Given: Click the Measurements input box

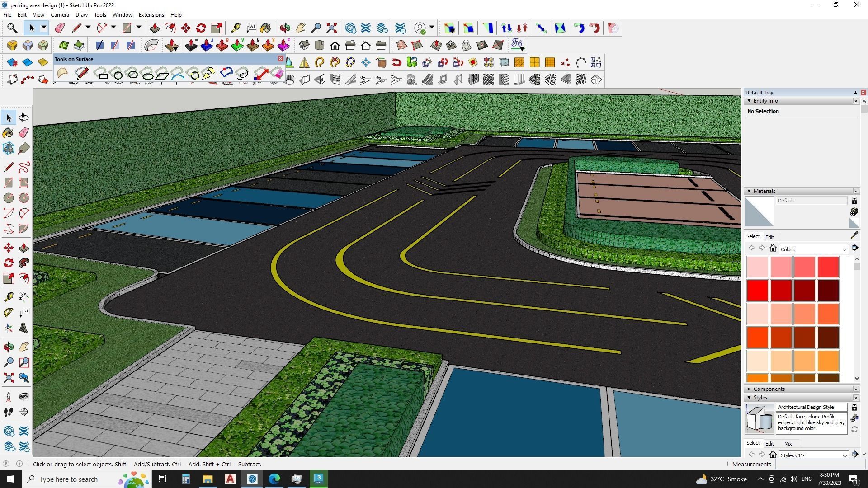Looking at the screenshot, I should [821, 464].
